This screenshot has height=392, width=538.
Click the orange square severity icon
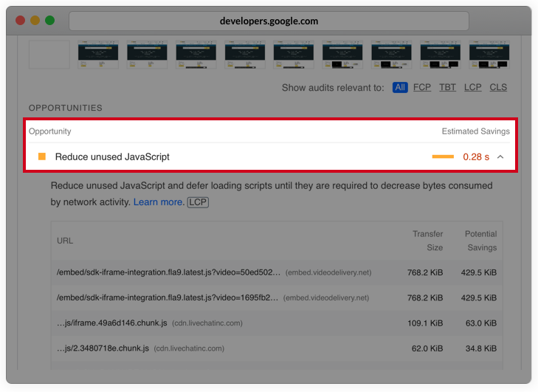click(42, 157)
